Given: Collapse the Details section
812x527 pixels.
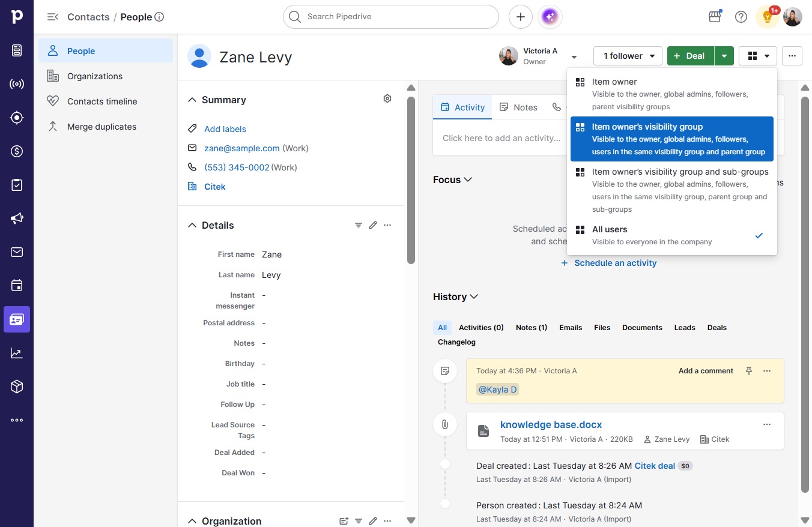Looking at the screenshot, I should point(192,225).
